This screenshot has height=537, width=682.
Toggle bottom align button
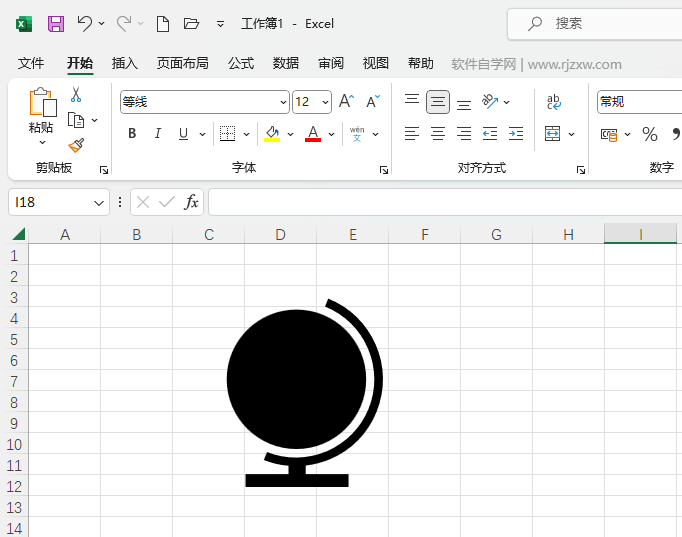pos(464,104)
